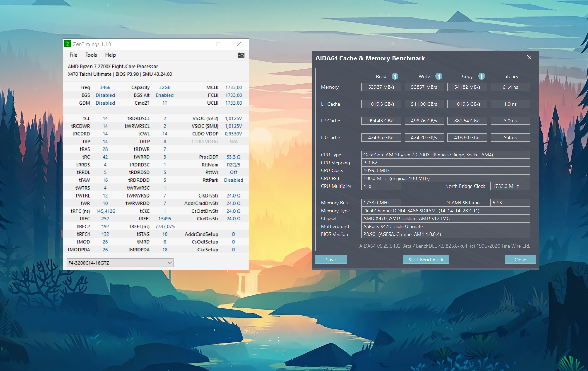Select the Memory Write value 53857 MB/s

point(424,87)
